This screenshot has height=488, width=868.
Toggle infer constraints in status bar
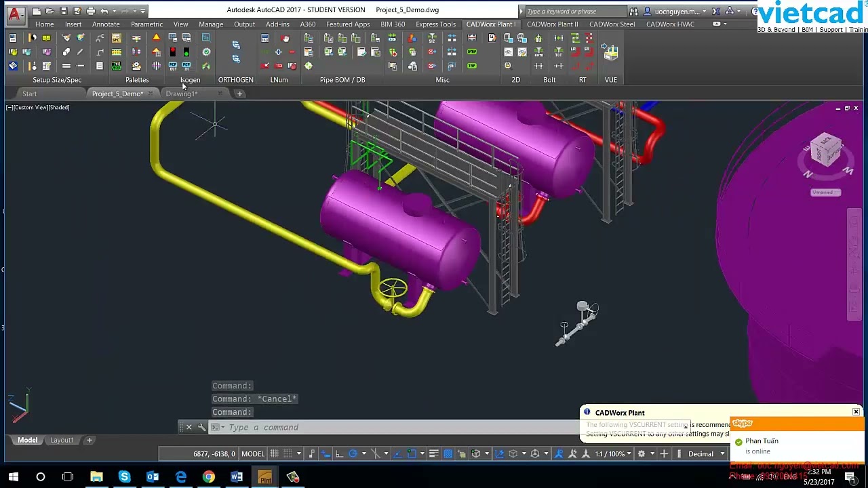tap(312, 453)
